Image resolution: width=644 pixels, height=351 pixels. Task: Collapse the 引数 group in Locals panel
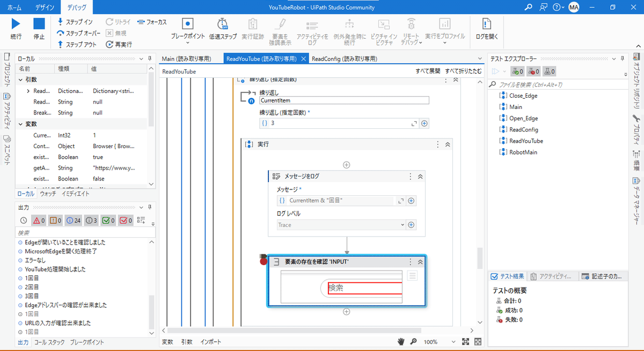tap(20, 79)
